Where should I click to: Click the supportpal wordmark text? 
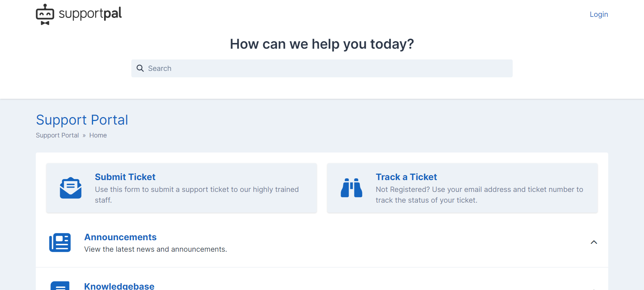(x=90, y=14)
